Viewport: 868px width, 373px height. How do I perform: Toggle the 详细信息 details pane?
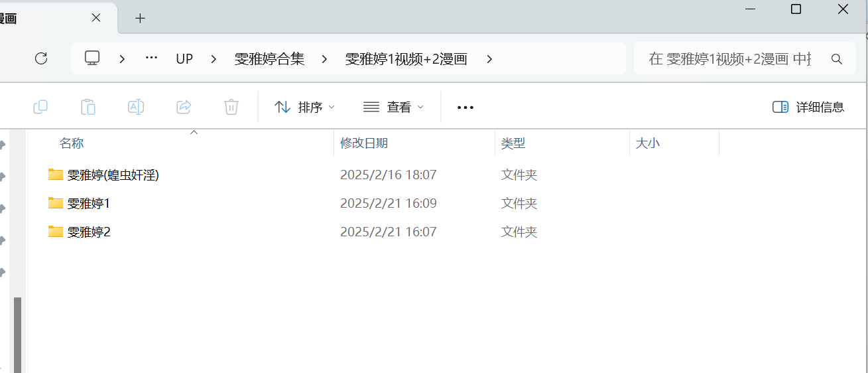pyautogui.click(x=808, y=107)
